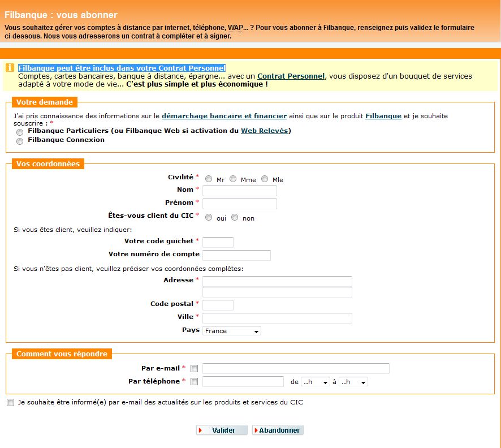Screen dimensions: 501x448
Task: Select Filbanque Connexion radio option
Action: tap(20, 141)
